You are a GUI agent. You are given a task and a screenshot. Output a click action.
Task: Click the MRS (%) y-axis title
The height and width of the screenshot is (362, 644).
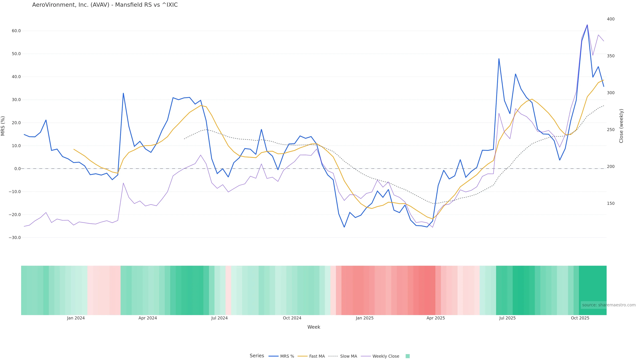point(3,126)
